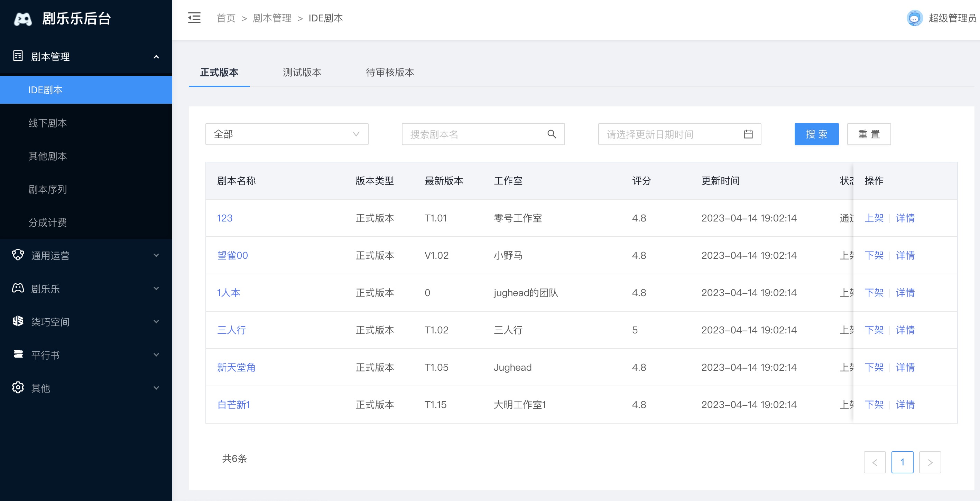Screen dimensions: 980x501
Task: Expand the 通用运营 menu chevron
Action: pyautogui.click(x=156, y=255)
